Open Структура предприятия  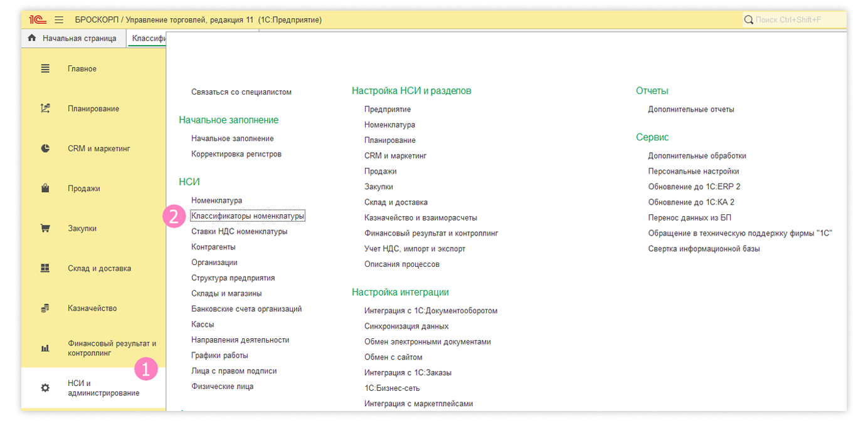pyautogui.click(x=233, y=278)
